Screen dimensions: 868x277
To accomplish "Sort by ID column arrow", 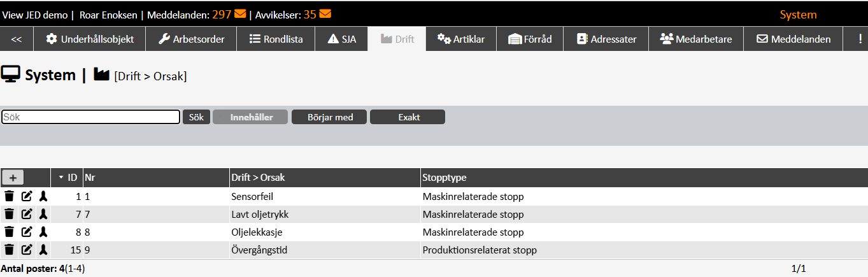I will pos(61,178).
